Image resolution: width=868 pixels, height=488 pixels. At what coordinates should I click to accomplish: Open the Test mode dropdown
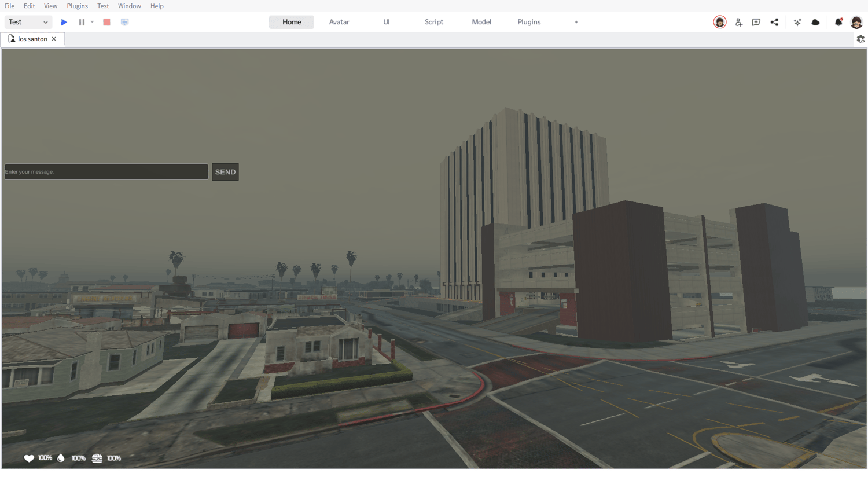coord(28,22)
